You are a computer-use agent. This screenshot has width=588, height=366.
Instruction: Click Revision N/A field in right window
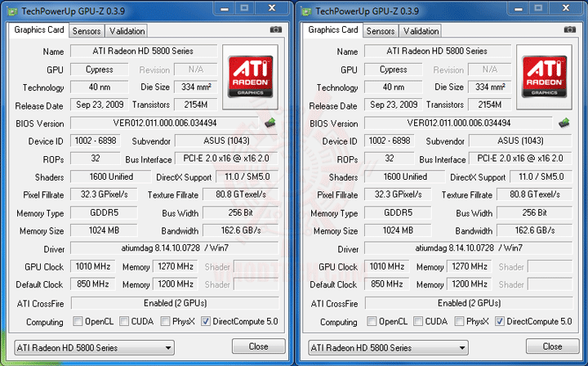point(490,69)
